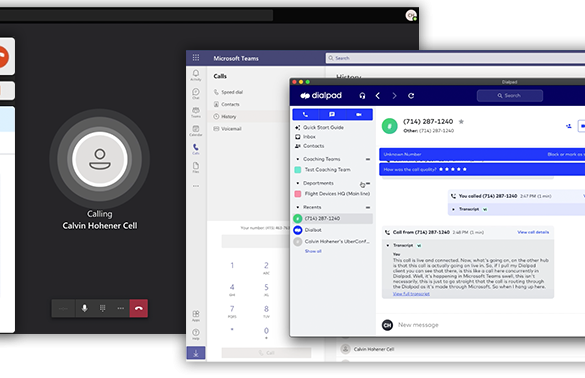The height and width of the screenshot is (378, 585).
Task: Open Contacts in Dialpad sidebar
Action: (310, 146)
